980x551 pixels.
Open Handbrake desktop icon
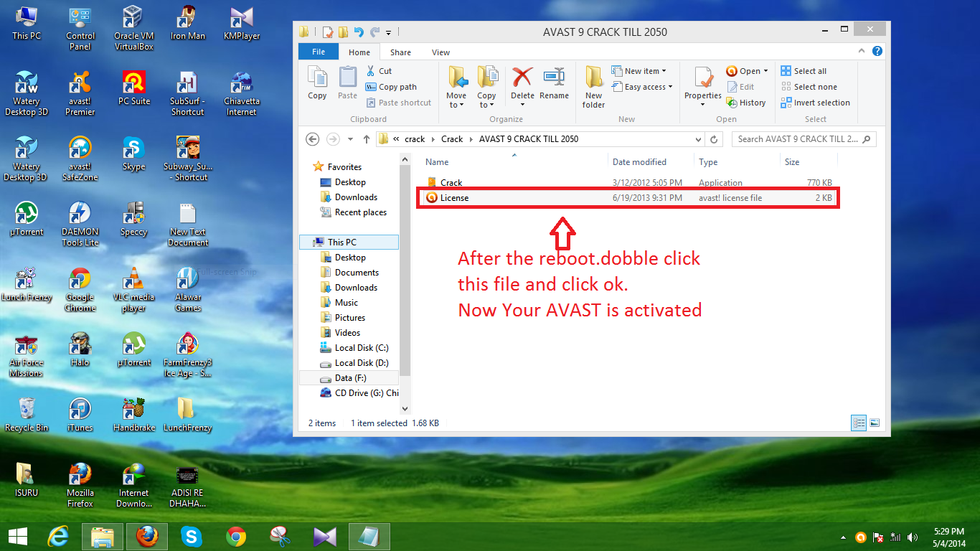pyautogui.click(x=134, y=415)
